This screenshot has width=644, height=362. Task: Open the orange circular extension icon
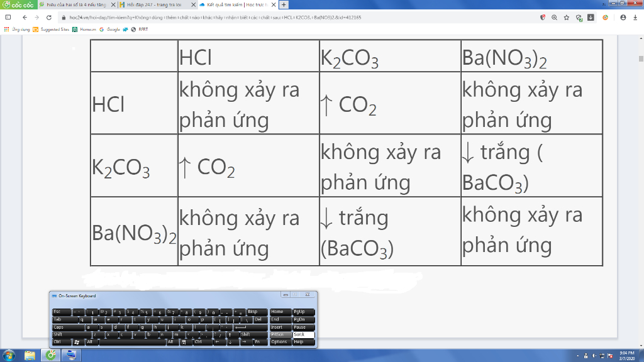(605, 18)
